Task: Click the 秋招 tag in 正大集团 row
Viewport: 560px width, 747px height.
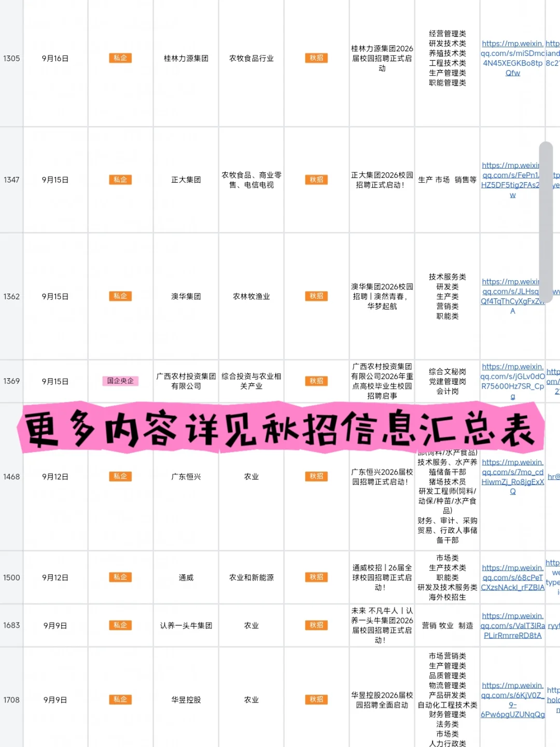Action: coord(316,179)
